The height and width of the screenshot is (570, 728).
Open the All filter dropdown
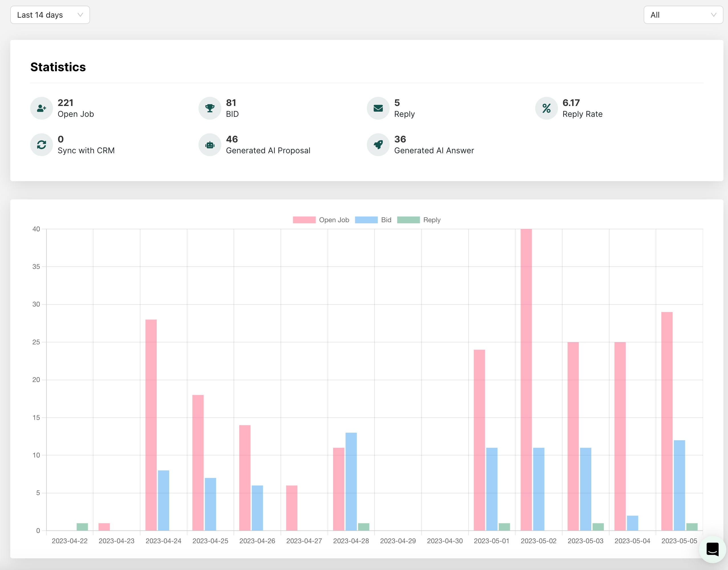point(683,15)
